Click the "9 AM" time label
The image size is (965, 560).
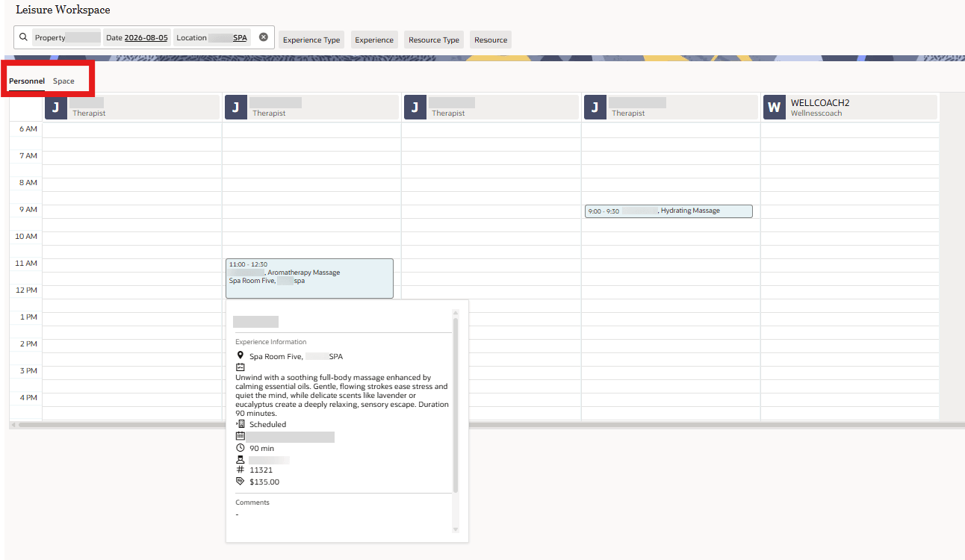27,210
